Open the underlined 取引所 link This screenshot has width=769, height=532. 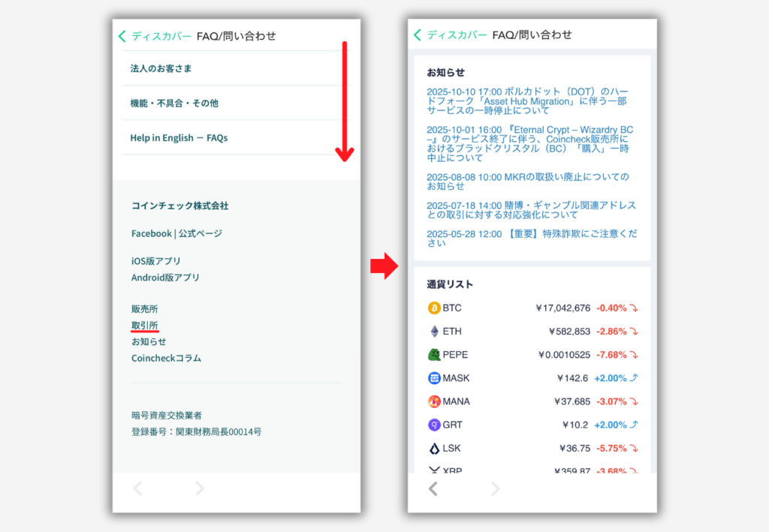[144, 325]
